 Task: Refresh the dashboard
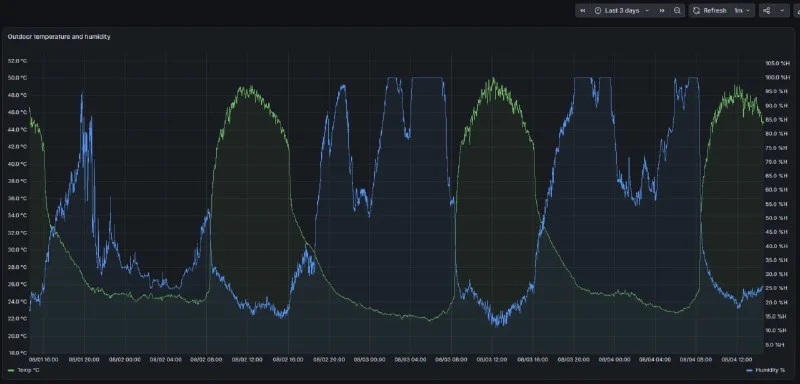tap(710, 11)
